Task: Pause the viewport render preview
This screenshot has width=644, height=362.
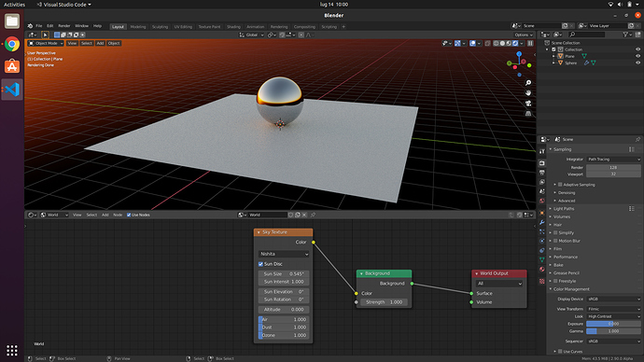Action: 530,43
